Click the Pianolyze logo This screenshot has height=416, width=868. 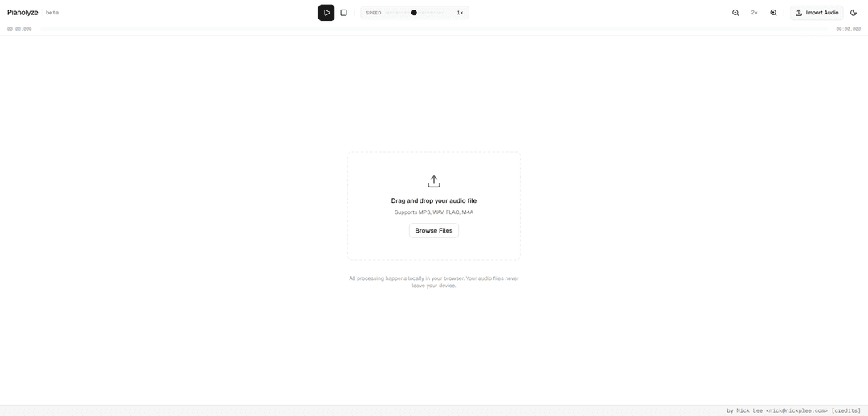pos(23,13)
